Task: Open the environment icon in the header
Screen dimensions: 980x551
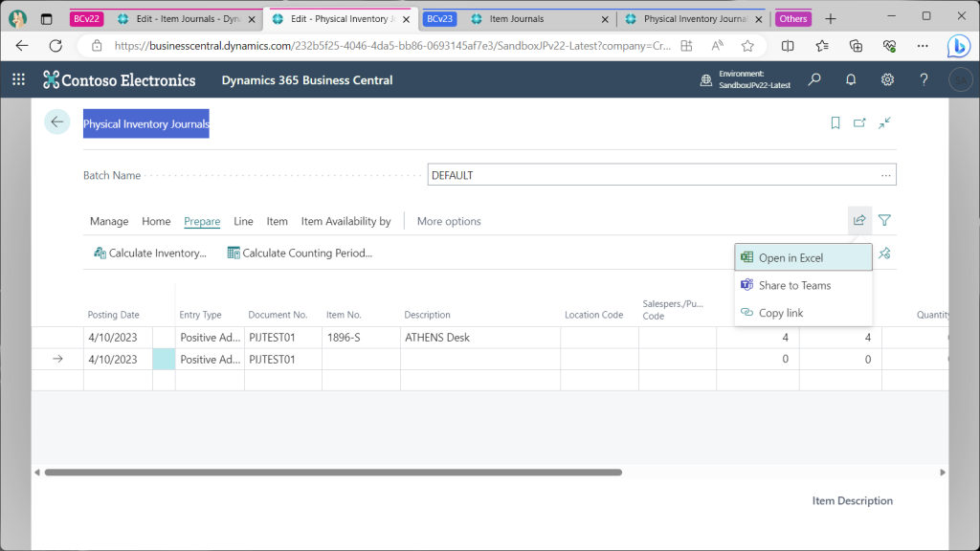Action: tap(705, 80)
